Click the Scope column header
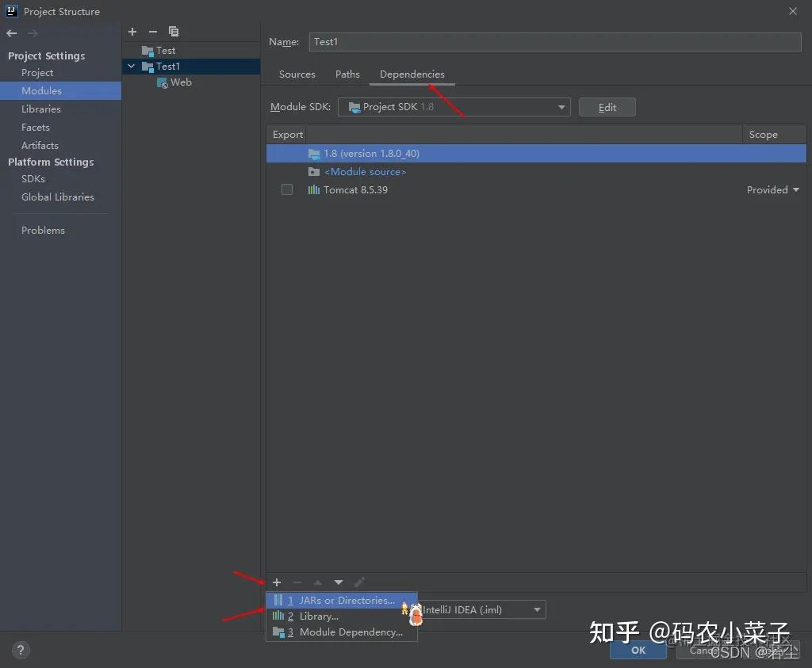812x668 pixels. tap(774, 135)
